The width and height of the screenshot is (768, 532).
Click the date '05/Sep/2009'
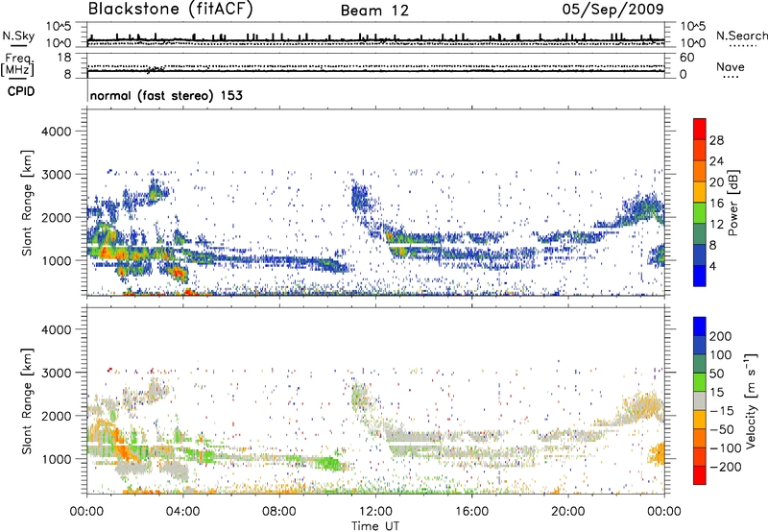(612, 10)
